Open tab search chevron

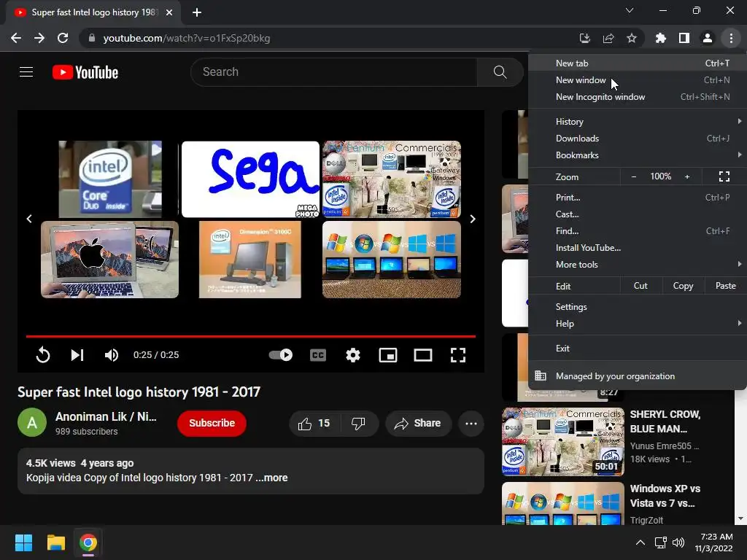(x=630, y=10)
